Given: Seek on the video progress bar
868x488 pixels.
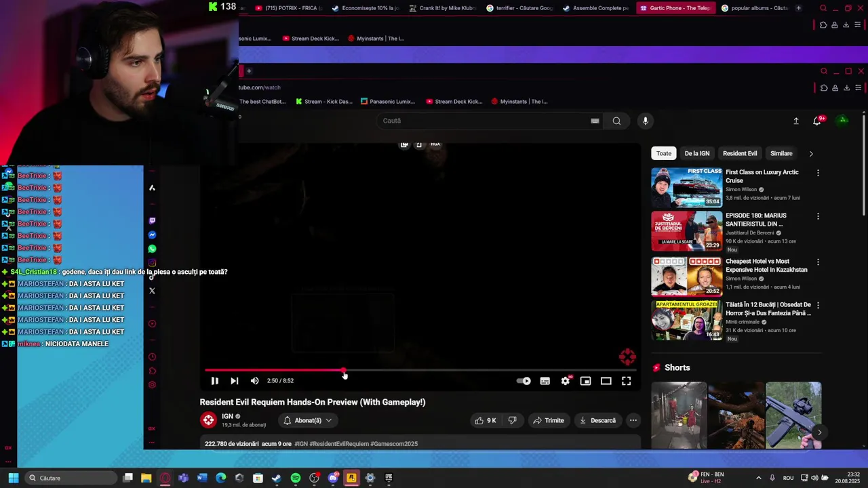Looking at the screenshot, I should [x=420, y=370].
